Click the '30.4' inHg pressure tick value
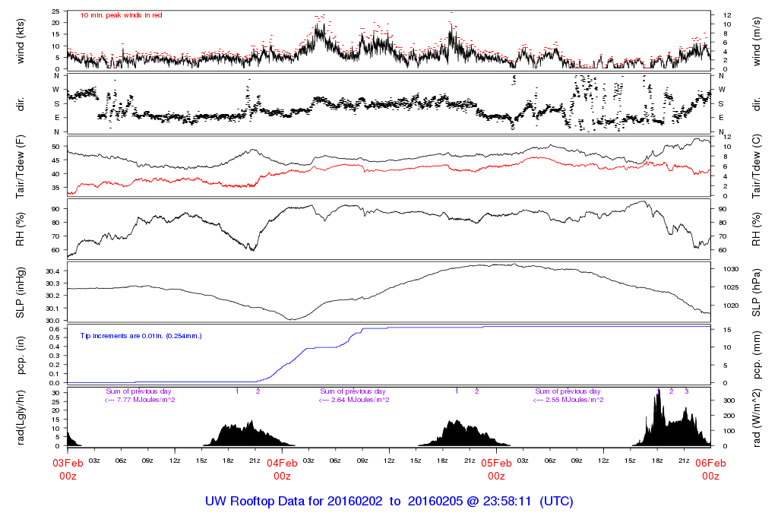 (x=52, y=271)
